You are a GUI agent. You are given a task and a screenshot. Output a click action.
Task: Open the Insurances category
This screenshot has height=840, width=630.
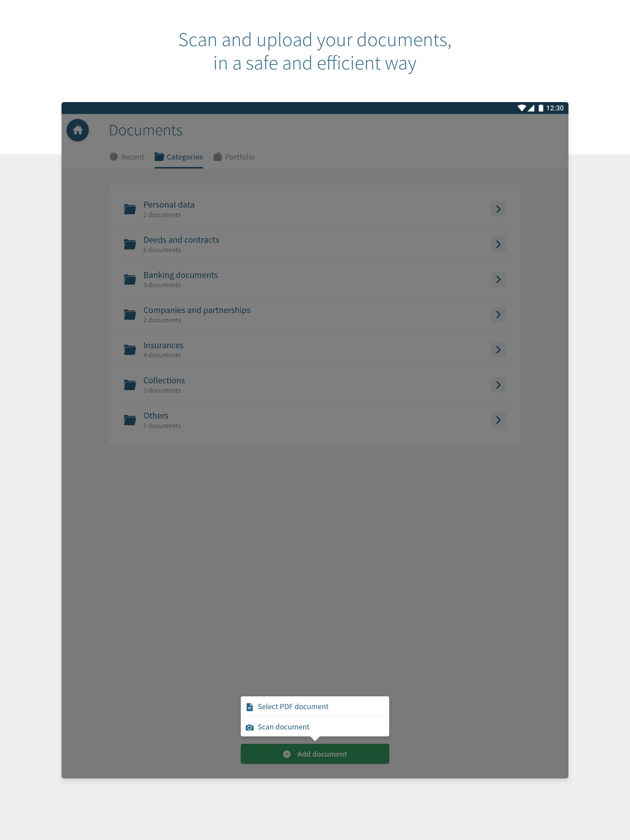[315, 349]
